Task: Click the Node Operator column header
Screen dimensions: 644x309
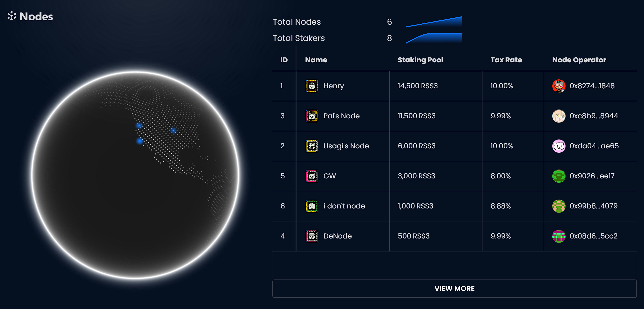Action: pyautogui.click(x=579, y=60)
